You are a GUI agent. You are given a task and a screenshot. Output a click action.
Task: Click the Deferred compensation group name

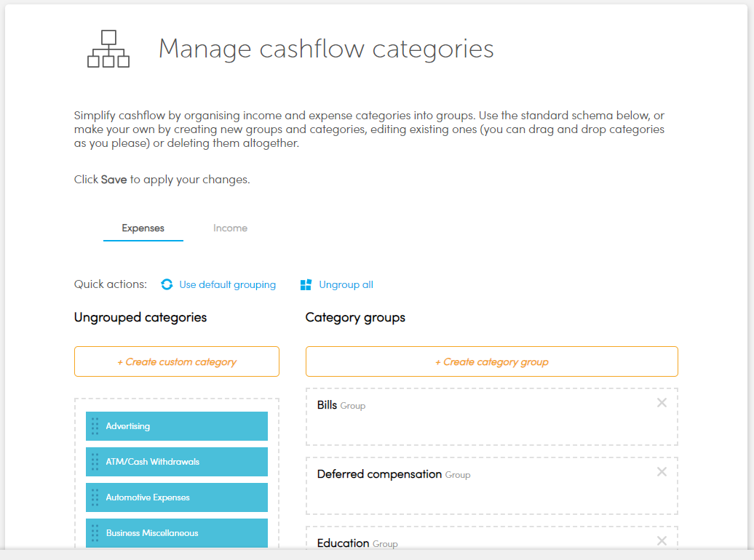coord(379,474)
